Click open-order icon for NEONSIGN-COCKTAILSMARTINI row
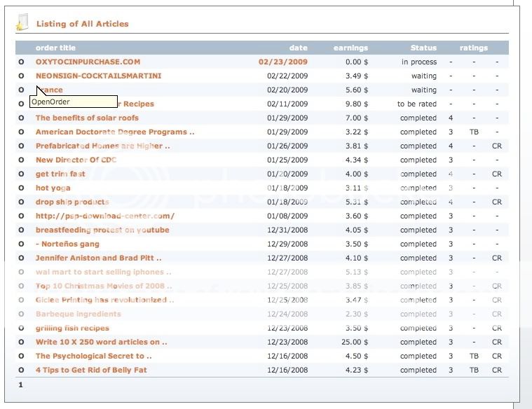 21,76
